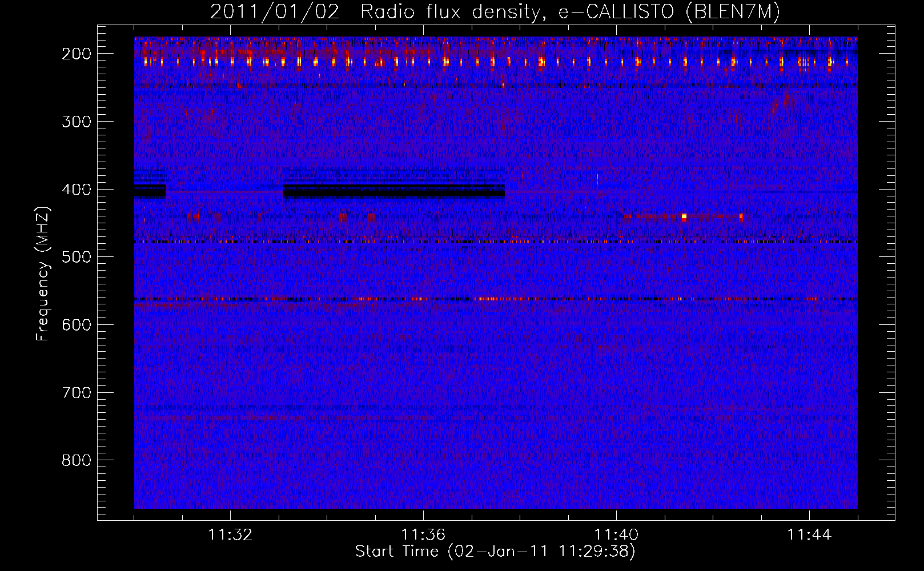Click the 500 frequency tick label
The width and height of the screenshot is (924, 571).
(76, 257)
